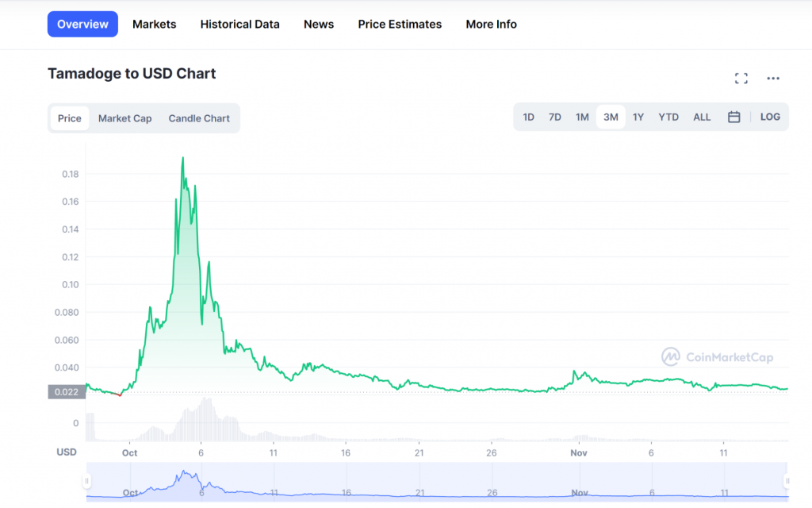Switch chart view to Market Cap
This screenshot has height=508, width=812.
point(124,117)
